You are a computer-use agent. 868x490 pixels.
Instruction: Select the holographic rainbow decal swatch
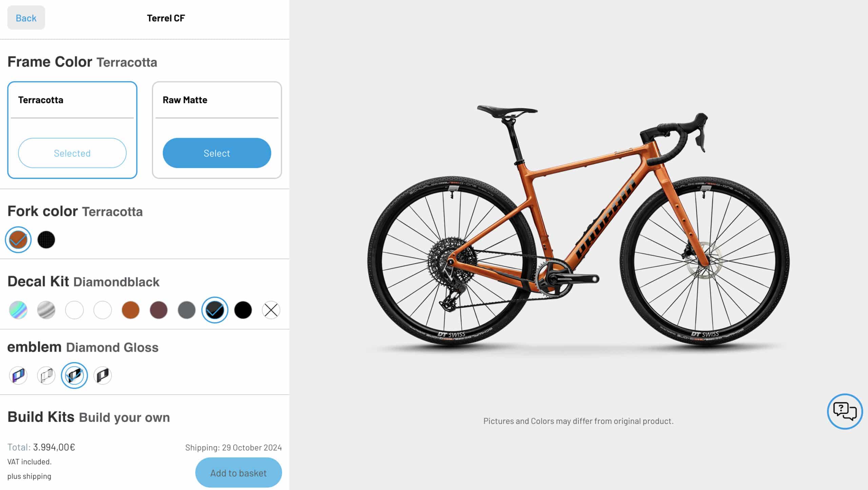[x=18, y=310]
